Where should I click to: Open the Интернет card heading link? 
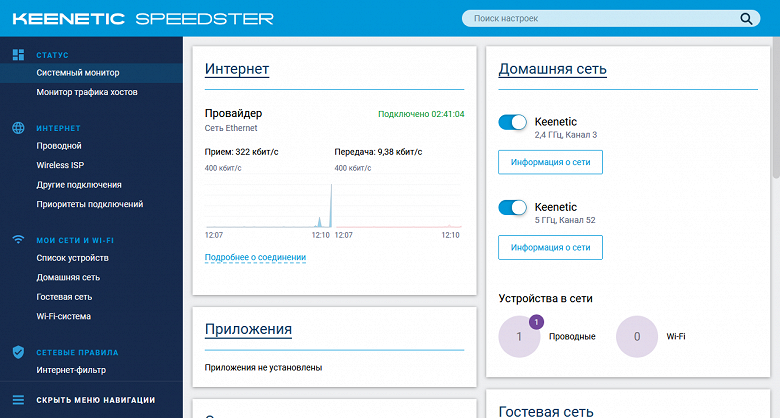(x=237, y=69)
